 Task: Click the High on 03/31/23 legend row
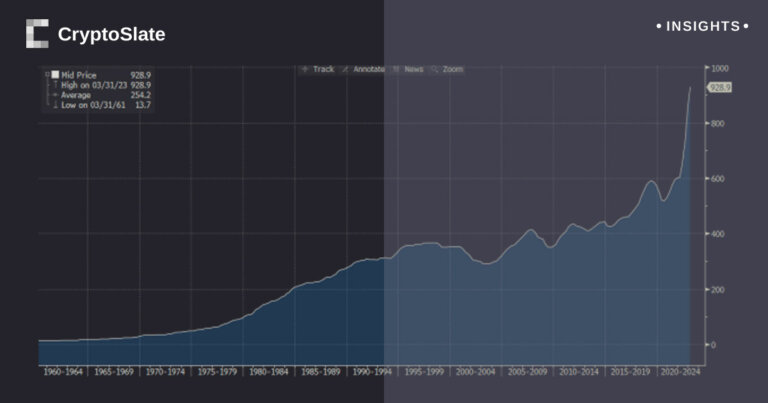coord(100,85)
